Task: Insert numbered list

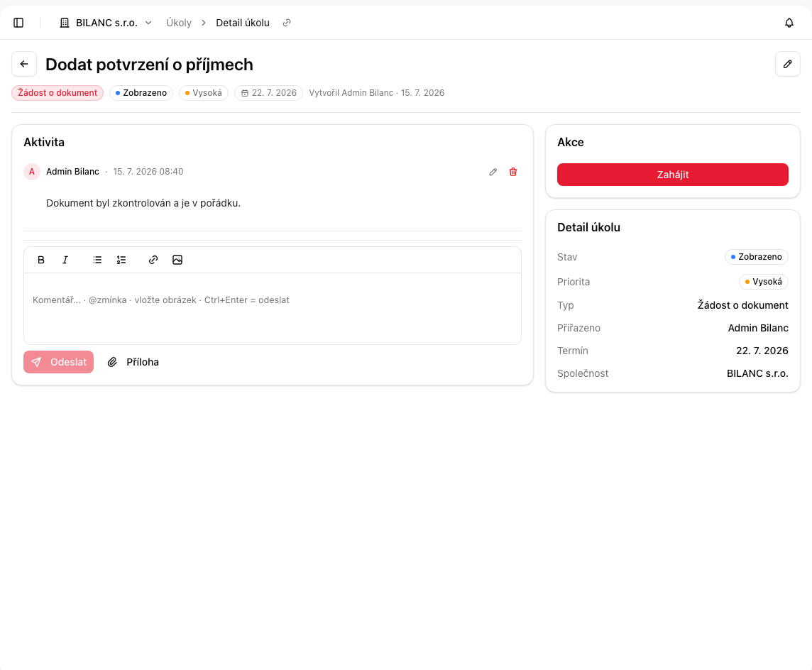Action: tap(121, 260)
